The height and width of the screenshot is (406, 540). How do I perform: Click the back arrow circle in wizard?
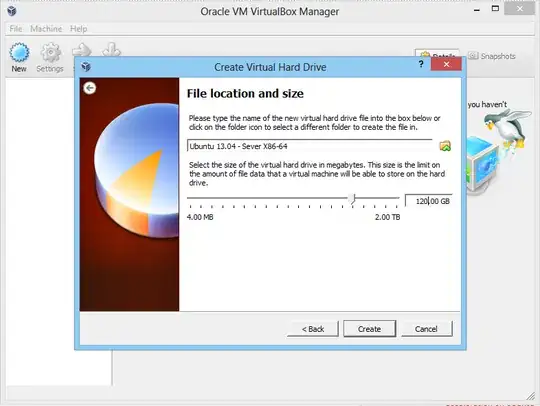click(90, 88)
